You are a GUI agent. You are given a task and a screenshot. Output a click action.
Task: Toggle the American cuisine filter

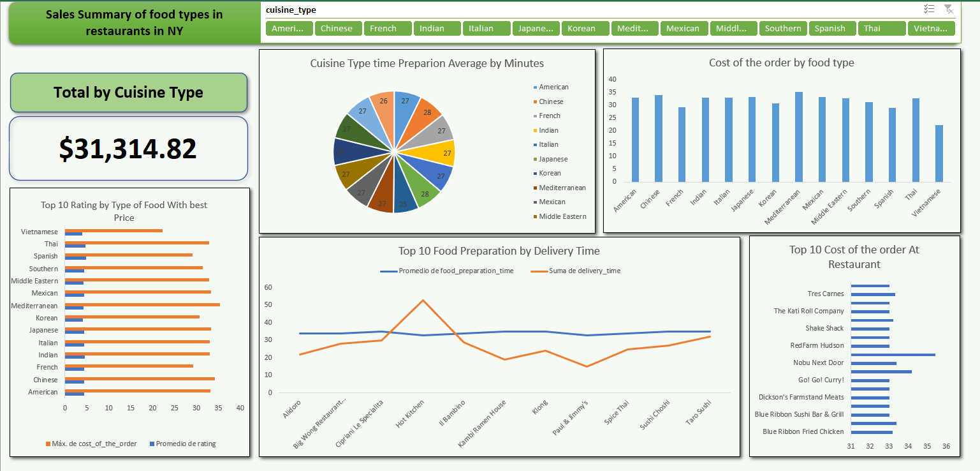tap(289, 28)
